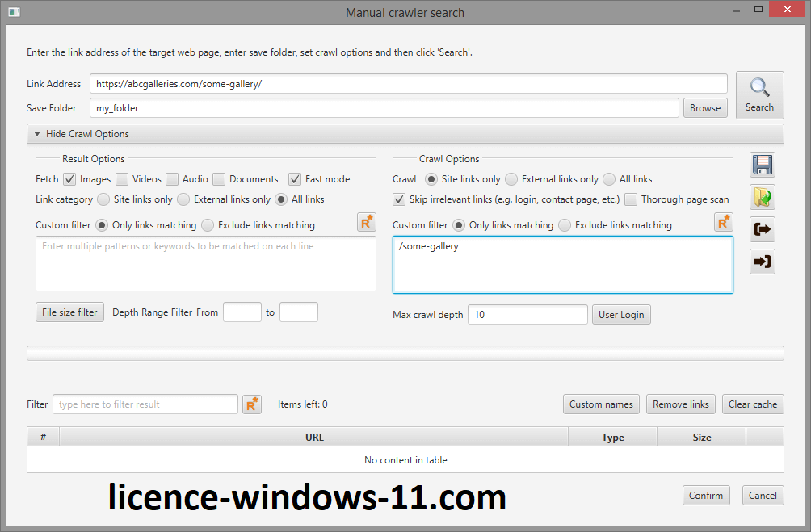
Task: Enable the Videos fetch checkbox
Action: pos(122,179)
